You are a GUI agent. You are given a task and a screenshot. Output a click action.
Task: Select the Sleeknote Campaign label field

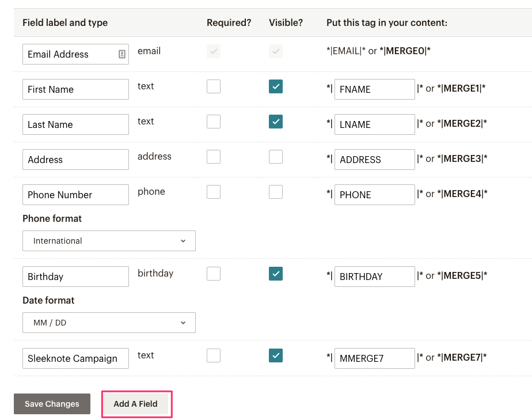pos(75,358)
